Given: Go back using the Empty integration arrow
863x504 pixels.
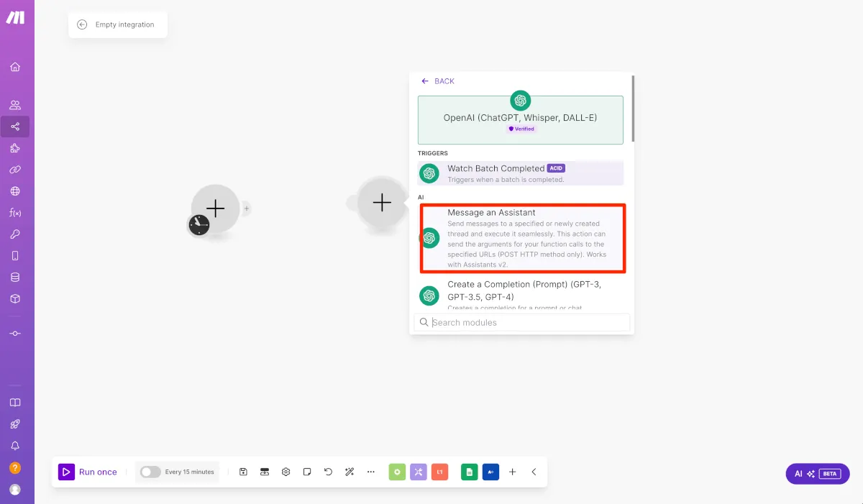Looking at the screenshot, I should pos(82,24).
